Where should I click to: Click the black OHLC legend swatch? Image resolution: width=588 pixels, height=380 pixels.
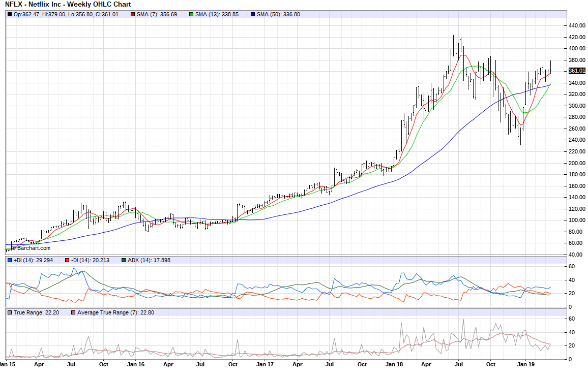click(10, 14)
